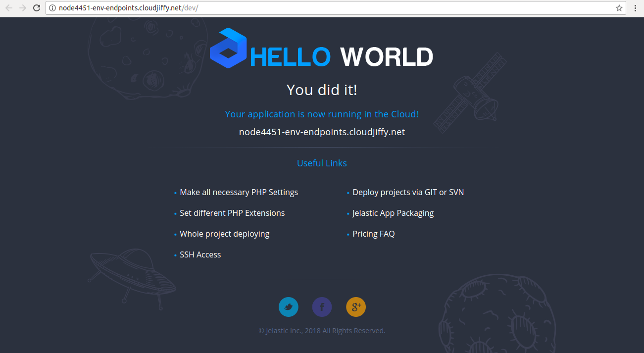Open the Facebook social icon
The height and width of the screenshot is (353, 644).
tap(322, 307)
